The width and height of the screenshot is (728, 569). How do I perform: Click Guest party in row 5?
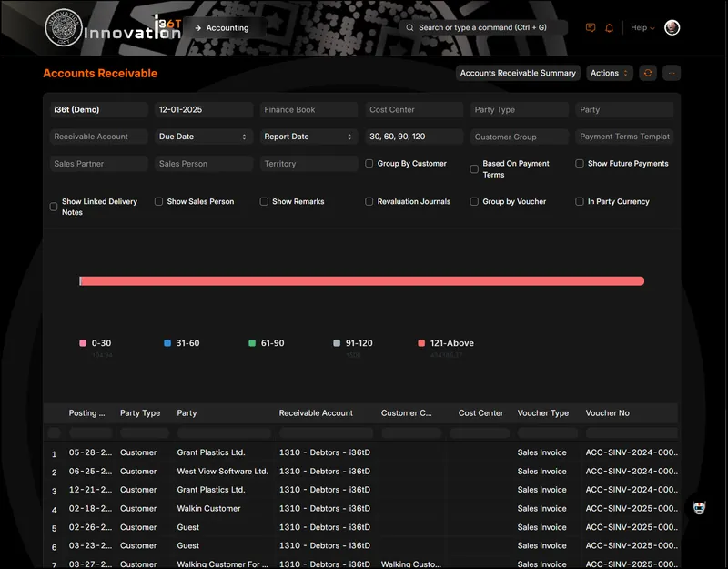pyautogui.click(x=188, y=527)
